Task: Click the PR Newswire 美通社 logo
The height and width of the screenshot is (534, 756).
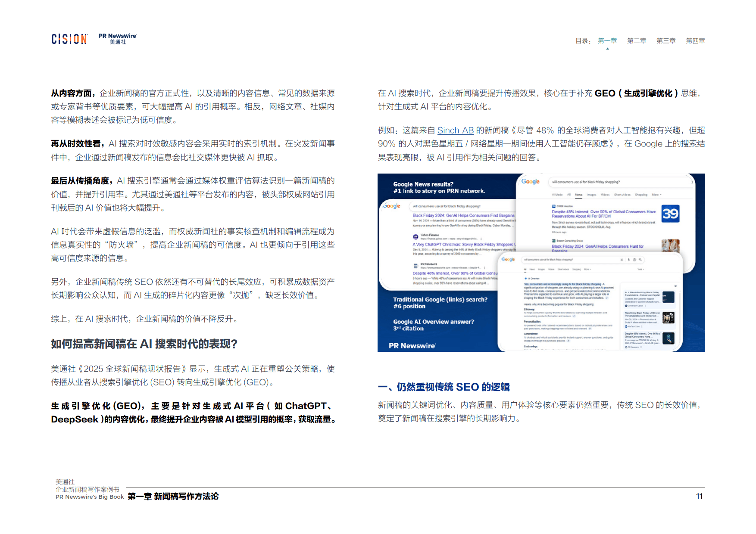Action: pos(118,39)
